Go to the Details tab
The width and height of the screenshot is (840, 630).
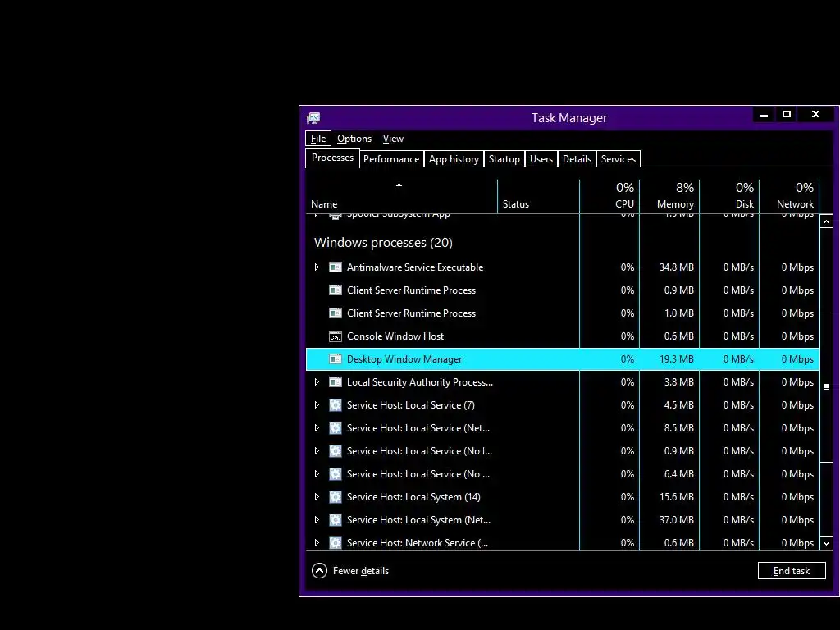coord(577,159)
